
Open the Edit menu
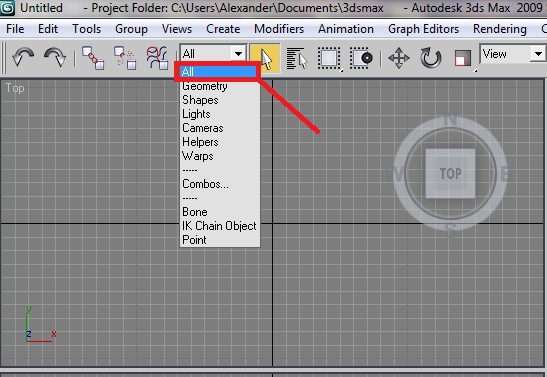[x=48, y=29]
